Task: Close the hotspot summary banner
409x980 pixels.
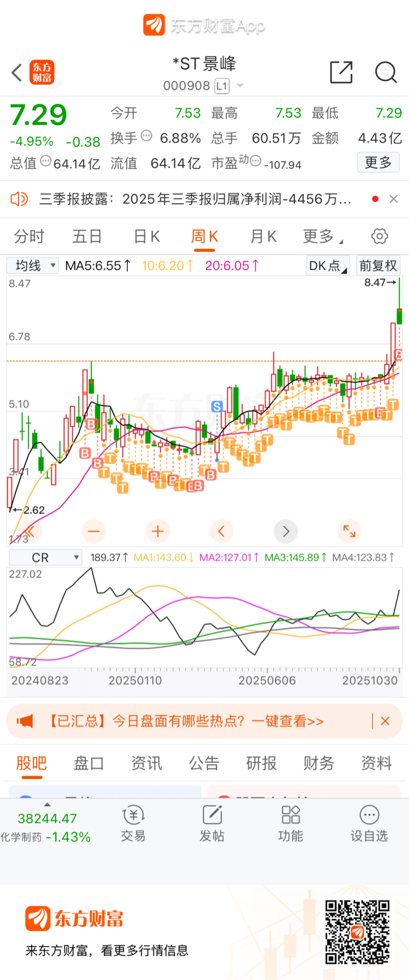Action: (385, 721)
